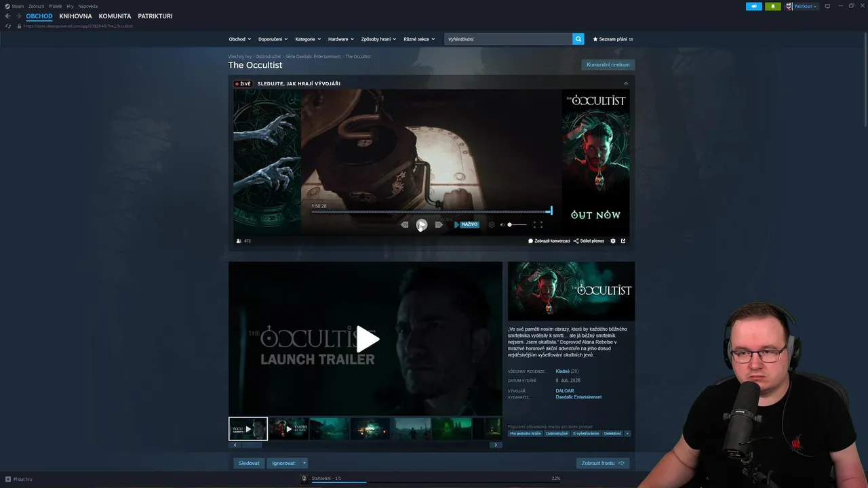
Task: Play the Launch Trailer video
Action: click(367, 339)
